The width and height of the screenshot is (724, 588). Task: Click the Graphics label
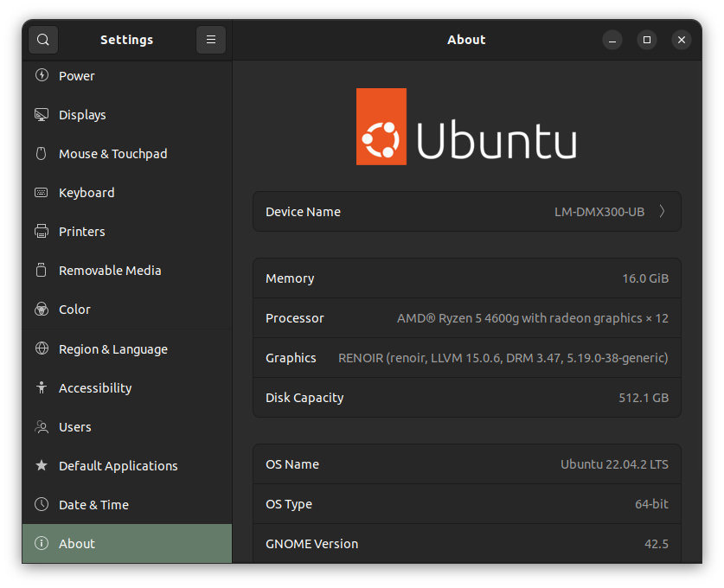coord(291,358)
